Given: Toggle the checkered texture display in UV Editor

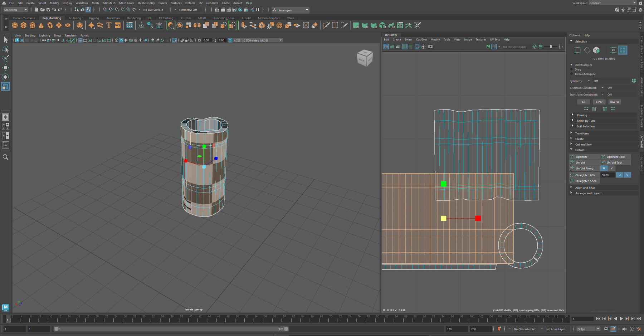Looking at the screenshot, I should (x=494, y=47).
